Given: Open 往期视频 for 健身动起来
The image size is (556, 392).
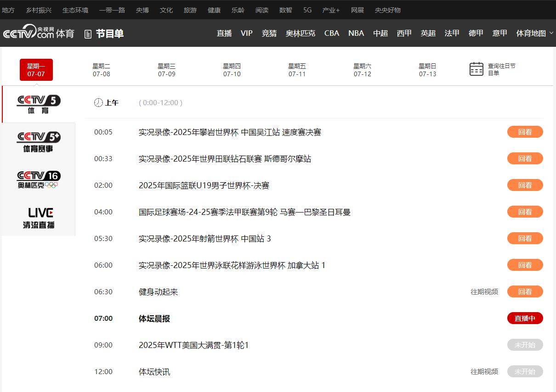Looking at the screenshot, I should click(484, 291).
